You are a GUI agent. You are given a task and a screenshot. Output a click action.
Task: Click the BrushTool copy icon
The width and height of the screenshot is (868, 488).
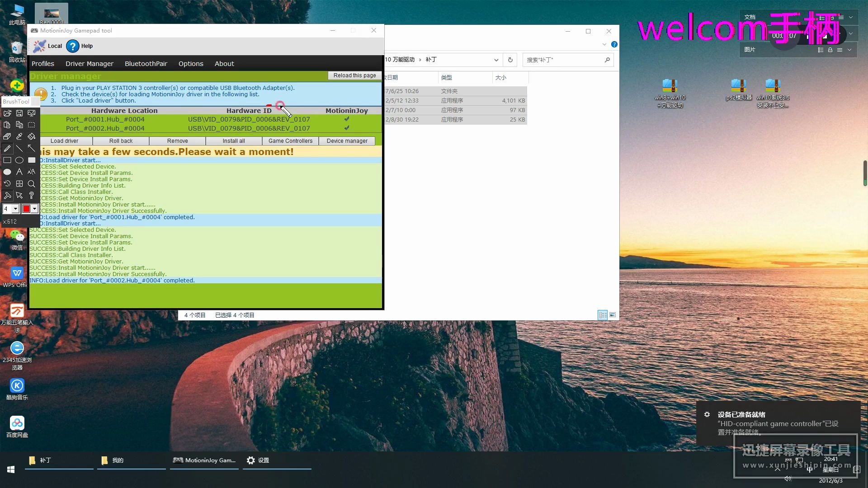pyautogui.click(x=19, y=125)
